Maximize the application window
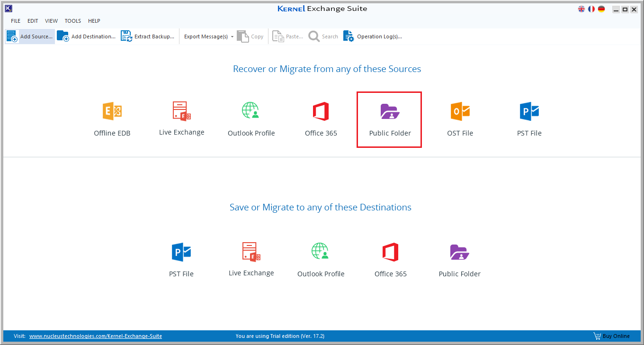Viewport: 644px width, 345px height. [x=625, y=9]
